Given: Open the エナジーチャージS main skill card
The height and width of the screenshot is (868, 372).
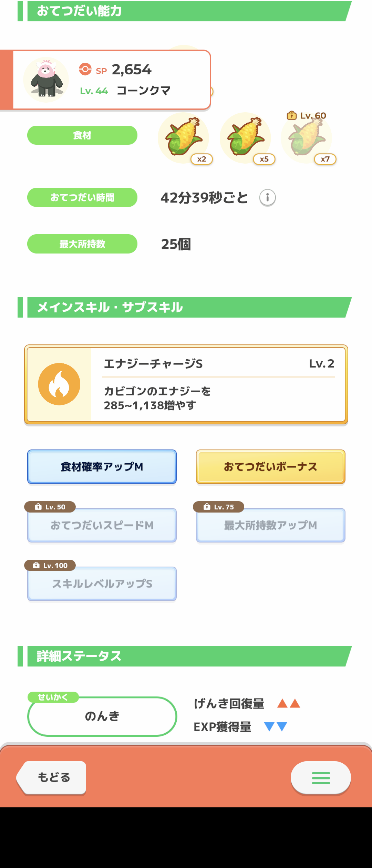Looking at the screenshot, I should 218,384.
